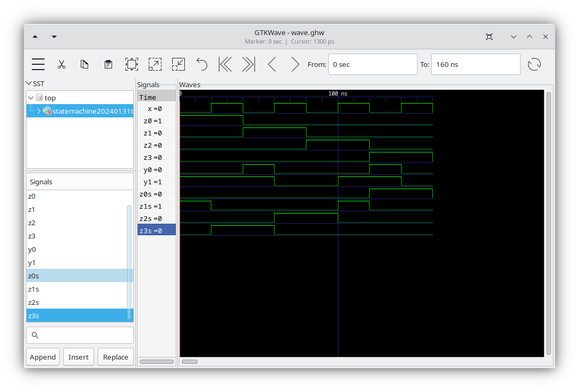Undo the last trace edit
This screenshot has width=579, height=392.
point(201,64)
